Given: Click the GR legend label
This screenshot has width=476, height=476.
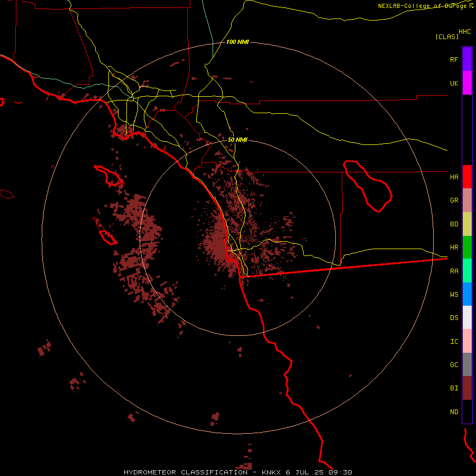Looking at the screenshot, I should [454, 200].
